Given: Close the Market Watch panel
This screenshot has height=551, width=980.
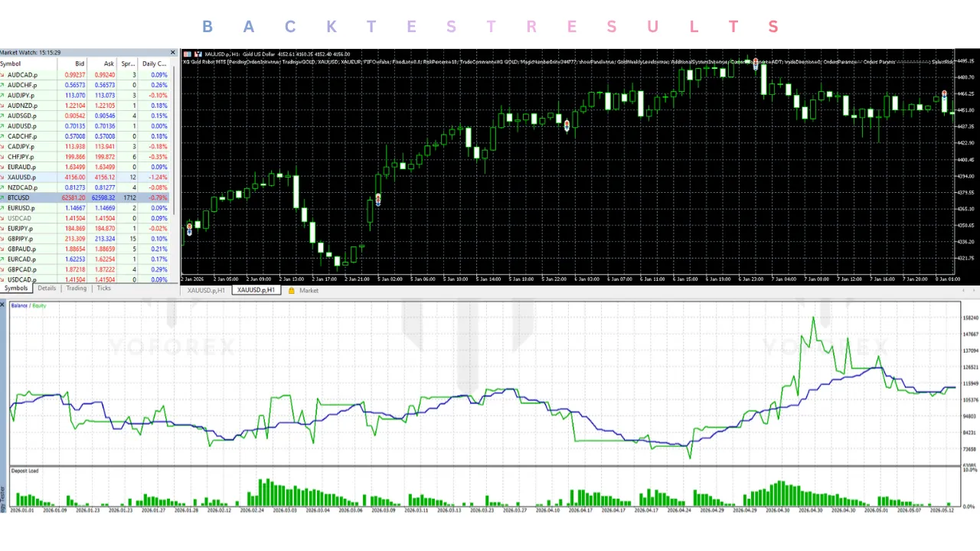Looking at the screenshot, I should click(172, 52).
